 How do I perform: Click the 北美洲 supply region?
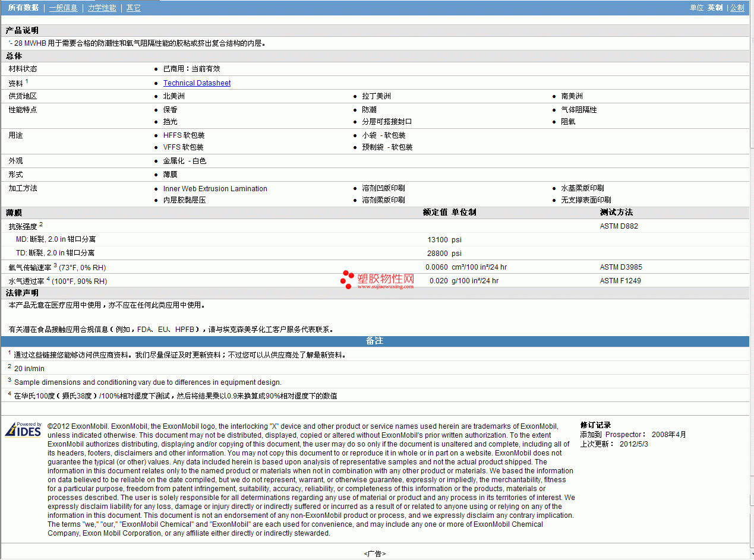174,96
